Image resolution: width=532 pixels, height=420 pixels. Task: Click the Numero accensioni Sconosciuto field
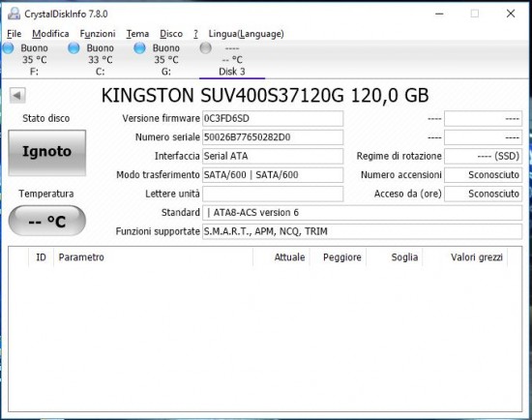click(483, 175)
